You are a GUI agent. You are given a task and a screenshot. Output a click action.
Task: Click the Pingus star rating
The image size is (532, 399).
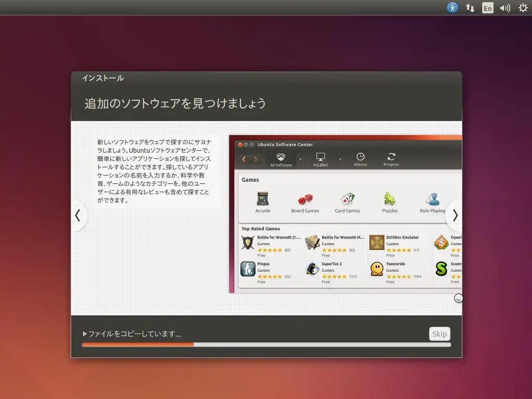[x=270, y=276]
